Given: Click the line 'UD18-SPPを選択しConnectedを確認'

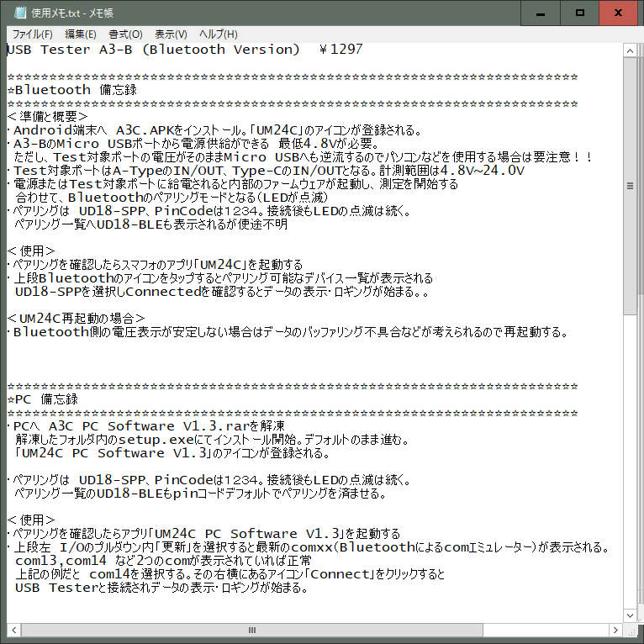Looking at the screenshot, I should (x=223, y=292).
